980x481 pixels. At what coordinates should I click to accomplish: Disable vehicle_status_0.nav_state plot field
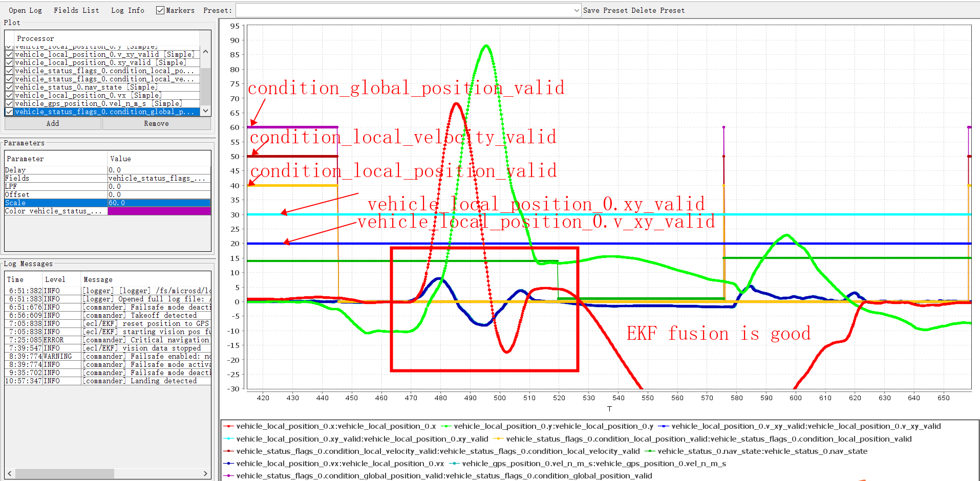pyautogui.click(x=9, y=87)
